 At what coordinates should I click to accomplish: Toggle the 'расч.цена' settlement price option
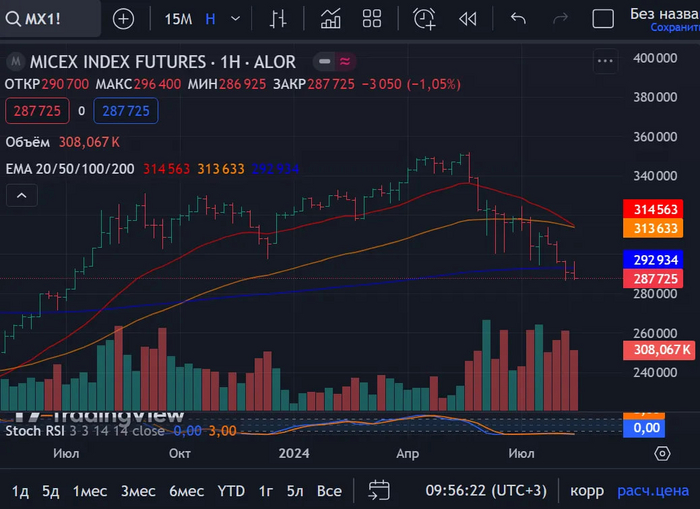point(653,491)
